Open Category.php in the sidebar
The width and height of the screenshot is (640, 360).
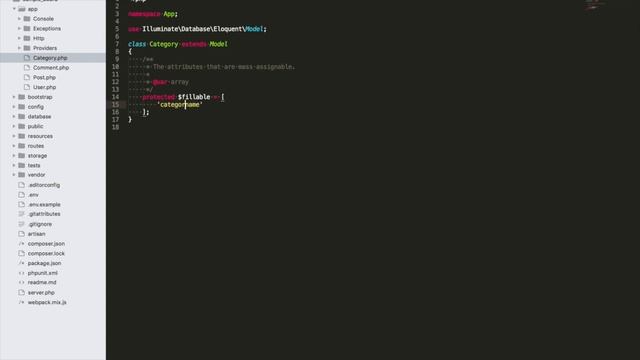[50, 58]
